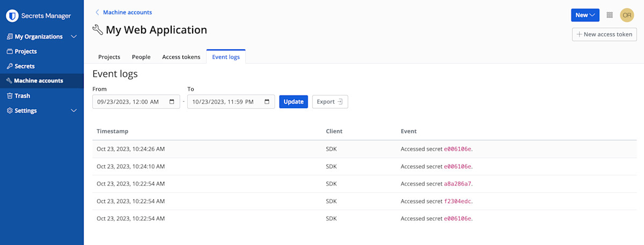
Task: Click secret ID a8a286a7 in event list
Action: [457, 184]
